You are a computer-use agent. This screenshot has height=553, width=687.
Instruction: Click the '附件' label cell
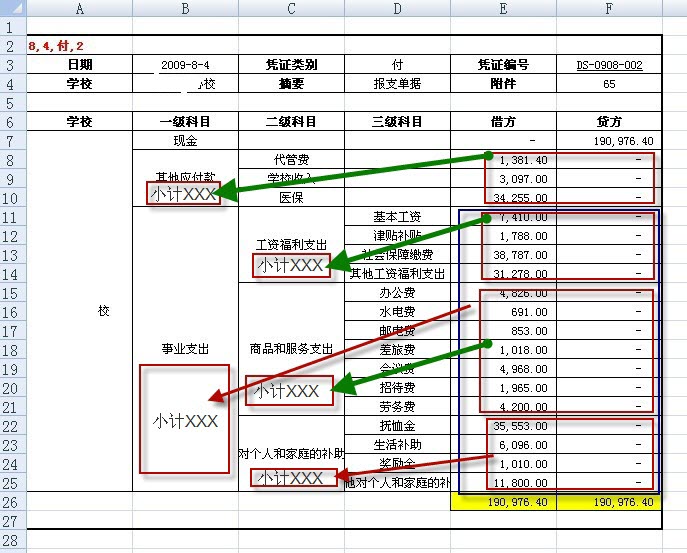point(503,83)
